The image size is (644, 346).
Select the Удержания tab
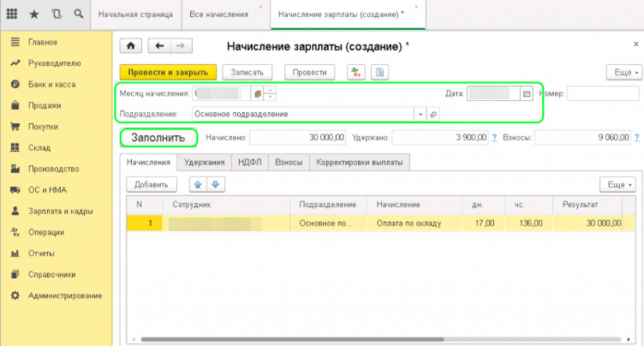pyautogui.click(x=204, y=163)
